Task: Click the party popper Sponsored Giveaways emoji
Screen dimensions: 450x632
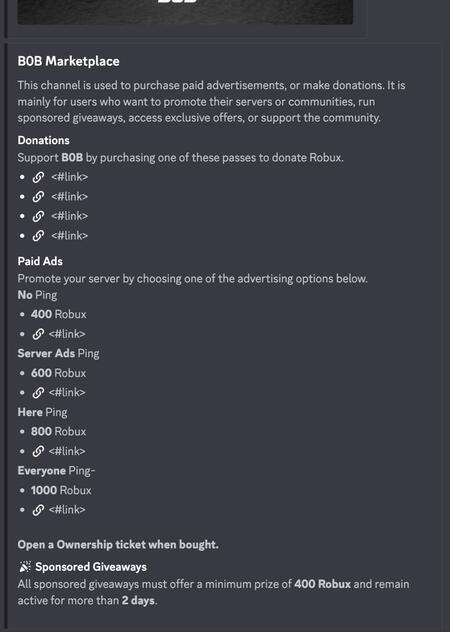Action: pos(25,567)
